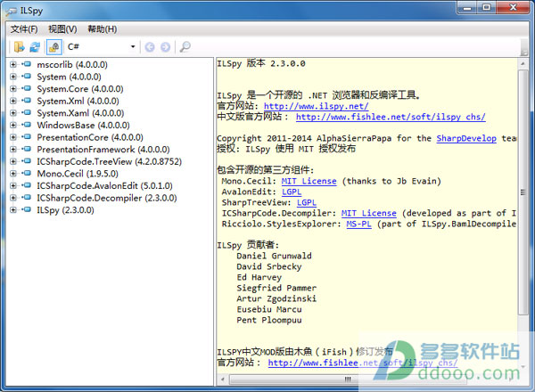Select ICSharpCode.TreeView (4.2.0.8752) item
Screen dimensions: 535x392
tap(109, 161)
